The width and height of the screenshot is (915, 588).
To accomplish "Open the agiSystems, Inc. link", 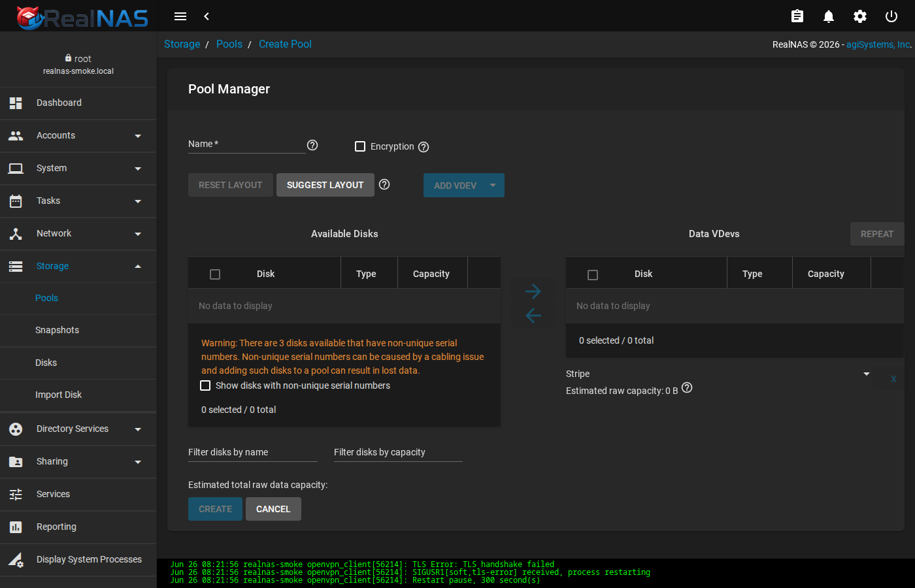I will pyautogui.click(x=878, y=44).
